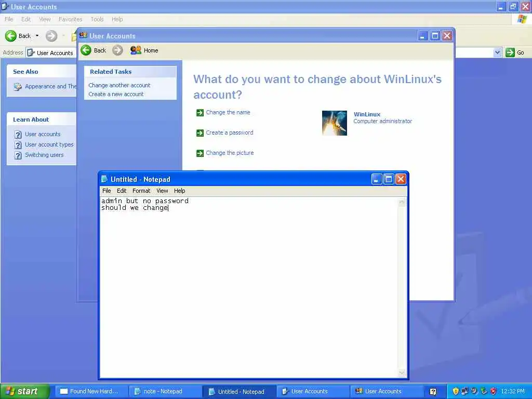
Task: Open Notepad Help menu
Action: (x=179, y=191)
